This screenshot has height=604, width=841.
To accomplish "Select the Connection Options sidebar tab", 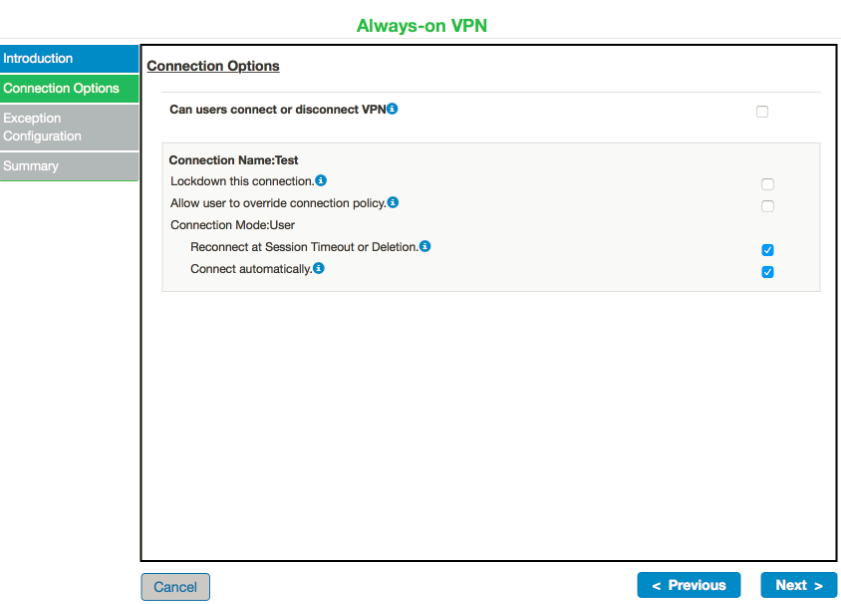I will pos(69,88).
